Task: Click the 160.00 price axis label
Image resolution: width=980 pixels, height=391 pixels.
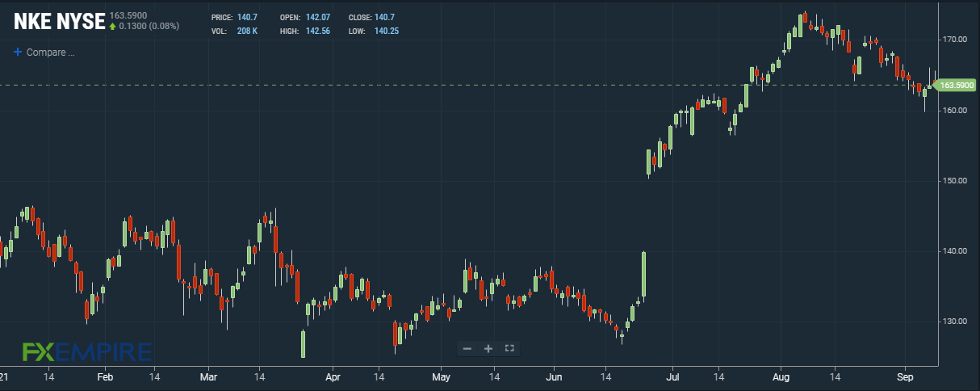Action: coord(956,110)
